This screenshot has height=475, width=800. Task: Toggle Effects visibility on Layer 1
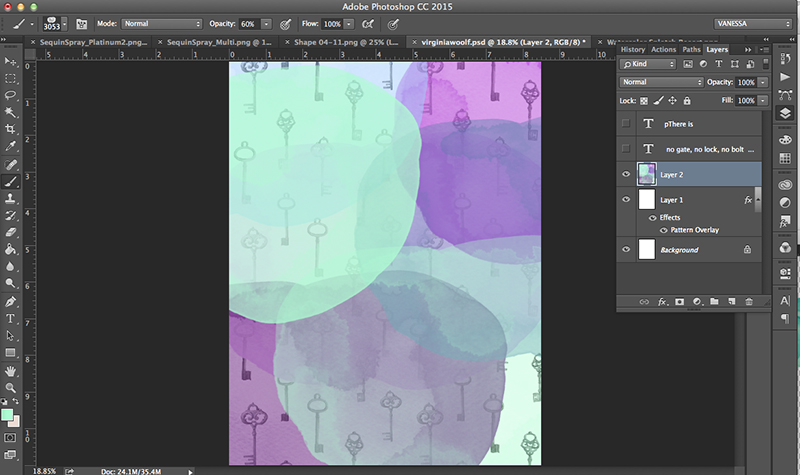point(653,218)
